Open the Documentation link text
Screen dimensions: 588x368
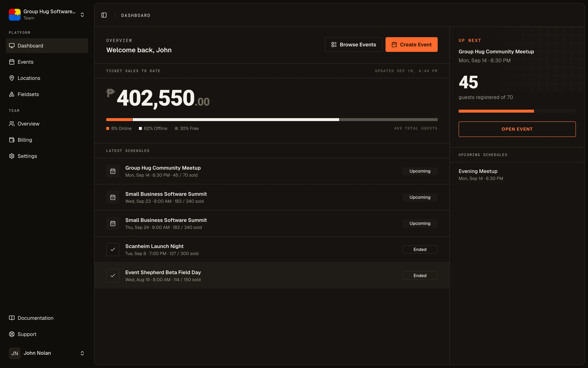tap(35, 318)
